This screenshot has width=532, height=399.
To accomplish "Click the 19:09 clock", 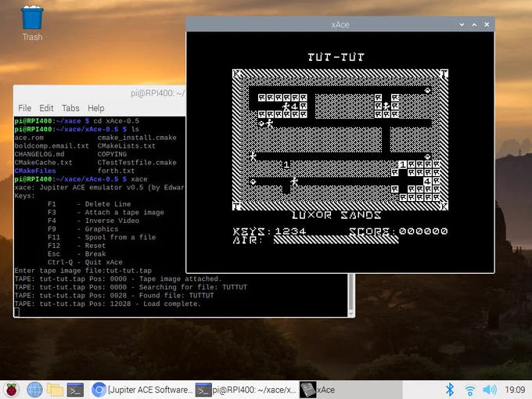I will (x=515, y=390).
